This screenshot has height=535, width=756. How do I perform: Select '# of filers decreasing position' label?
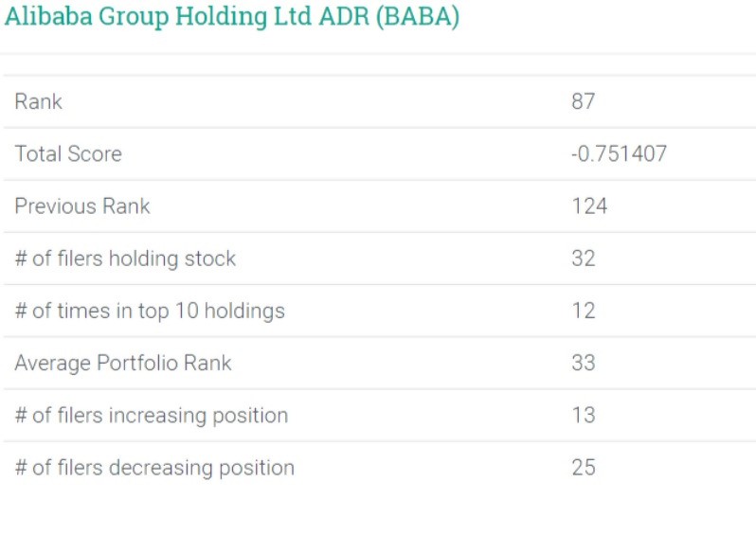point(154,467)
